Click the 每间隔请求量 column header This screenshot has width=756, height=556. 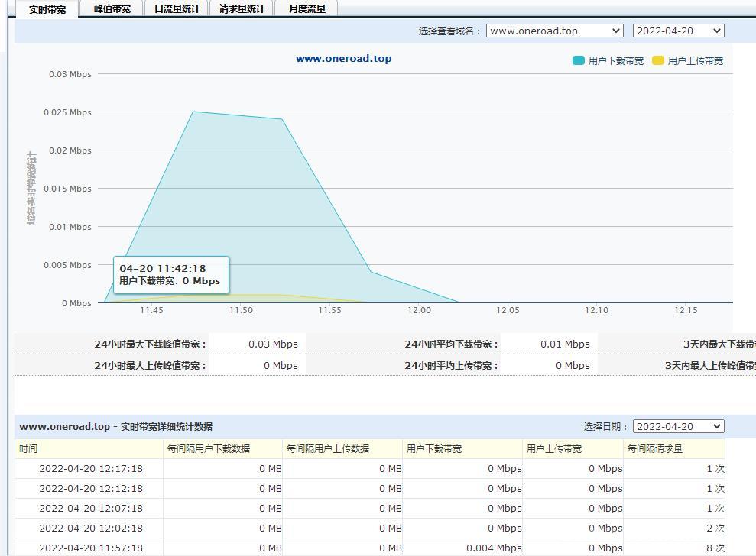655,449
